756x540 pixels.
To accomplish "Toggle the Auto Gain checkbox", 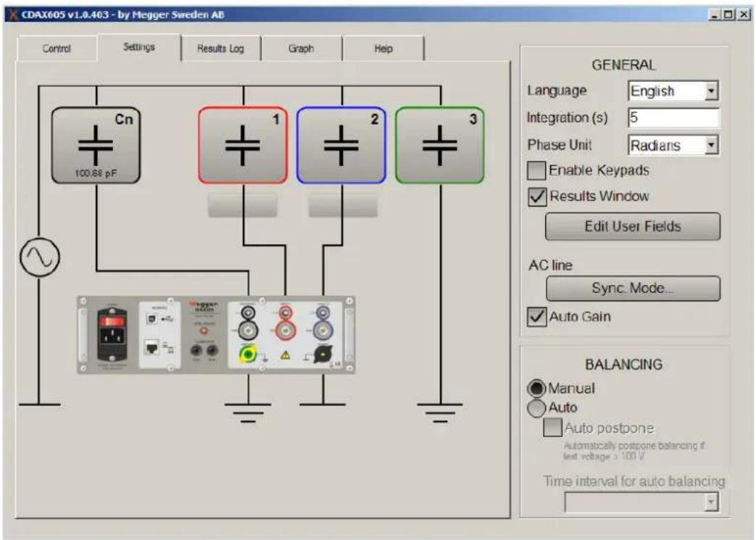I will 536,317.
